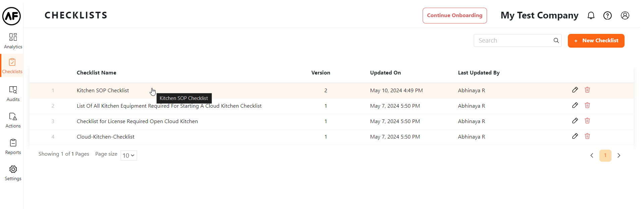
Task: Go to the previous page arrow
Action: coord(592,155)
